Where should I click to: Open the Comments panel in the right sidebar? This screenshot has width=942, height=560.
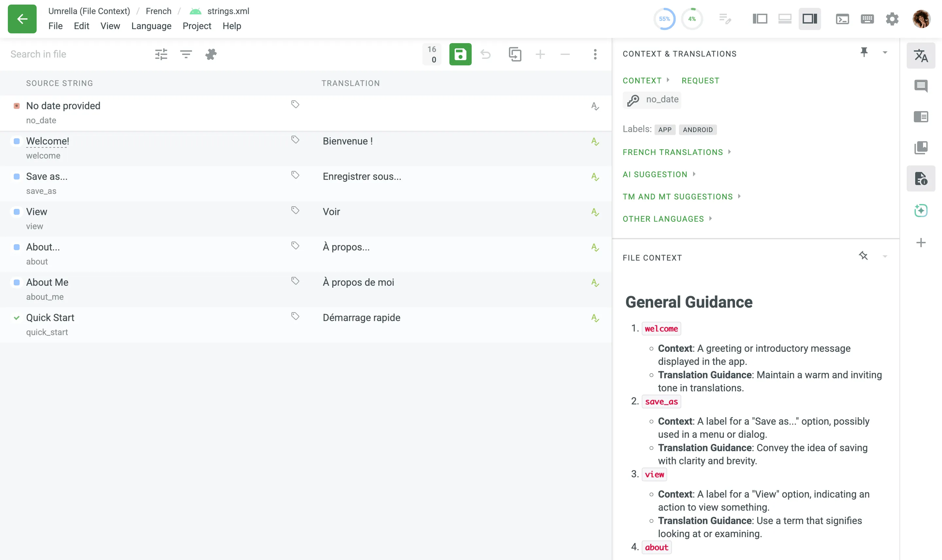(x=921, y=86)
